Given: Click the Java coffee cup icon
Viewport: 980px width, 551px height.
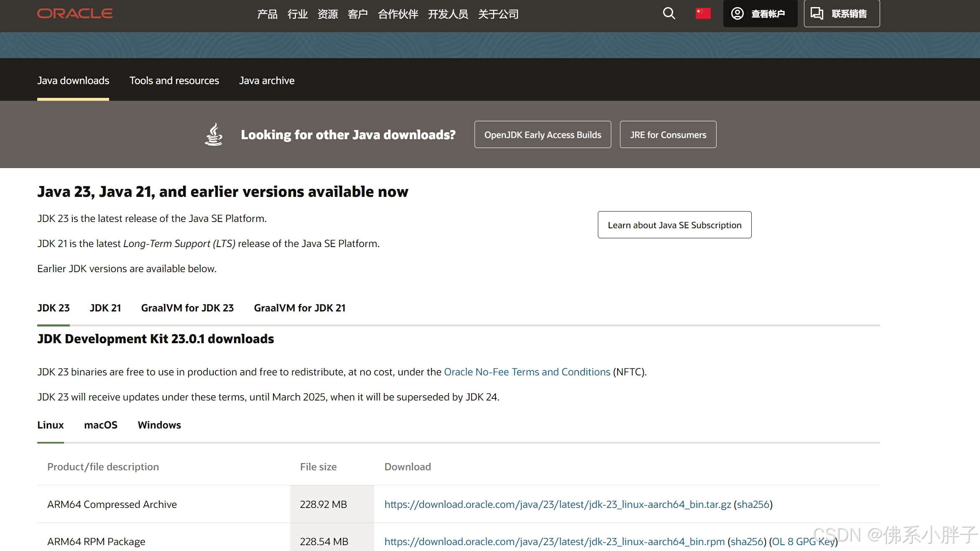Looking at the screenshot, I should (x=214, y=134).
